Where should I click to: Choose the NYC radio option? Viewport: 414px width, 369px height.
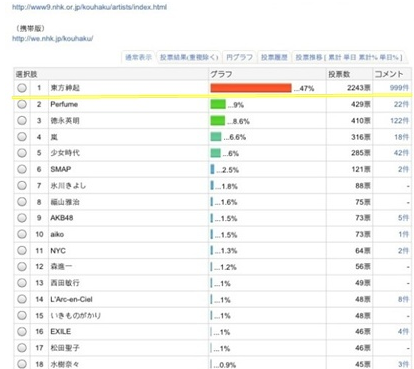point(22,251)
